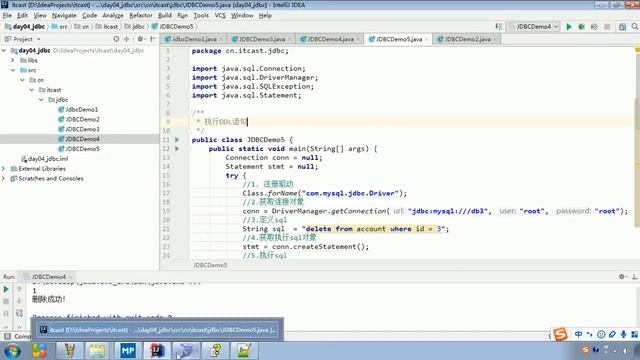Screen dimensions: 640x360
Task: Expand Scratches and Consoles node
Action: [x=4, y=178]
